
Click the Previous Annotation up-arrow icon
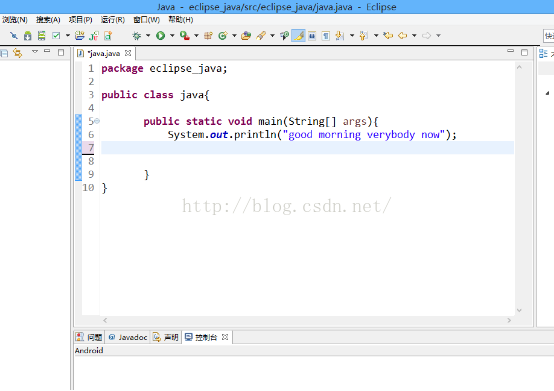pyautogui.click(x=364, y=36)
